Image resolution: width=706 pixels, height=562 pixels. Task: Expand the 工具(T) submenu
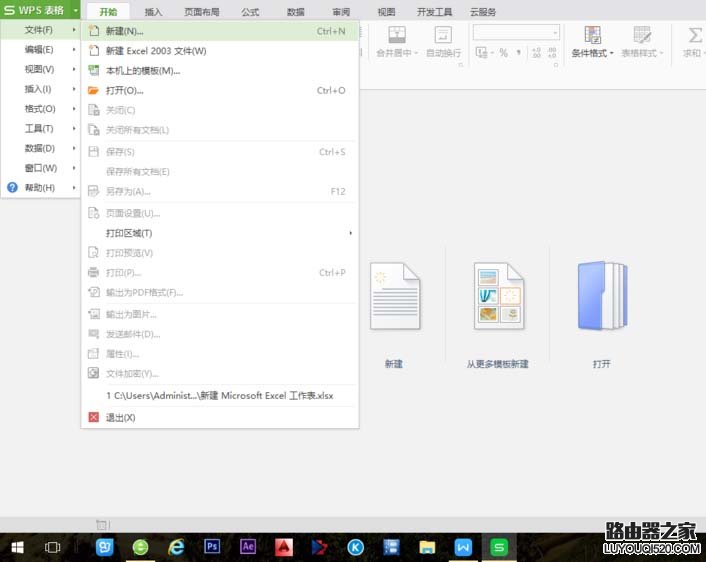(74, 128)
